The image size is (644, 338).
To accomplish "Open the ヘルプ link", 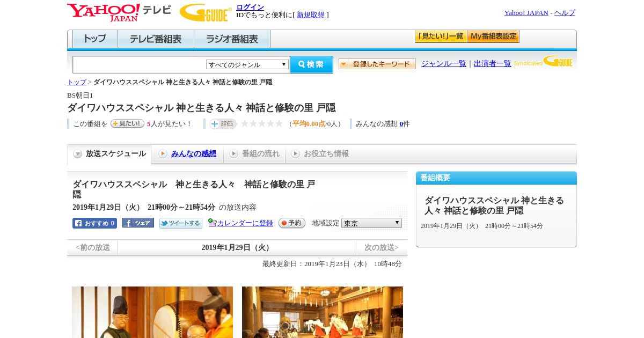I will pos(565,13).
